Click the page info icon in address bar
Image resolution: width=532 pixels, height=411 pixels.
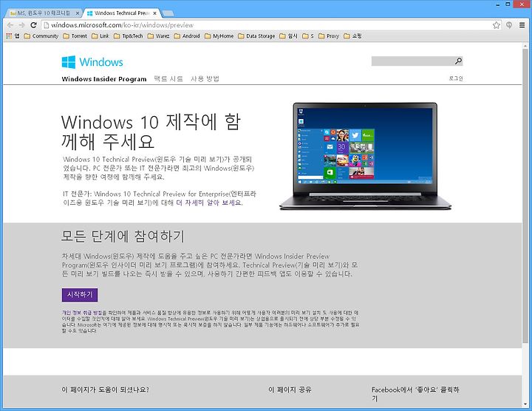(x=46, y=25)
